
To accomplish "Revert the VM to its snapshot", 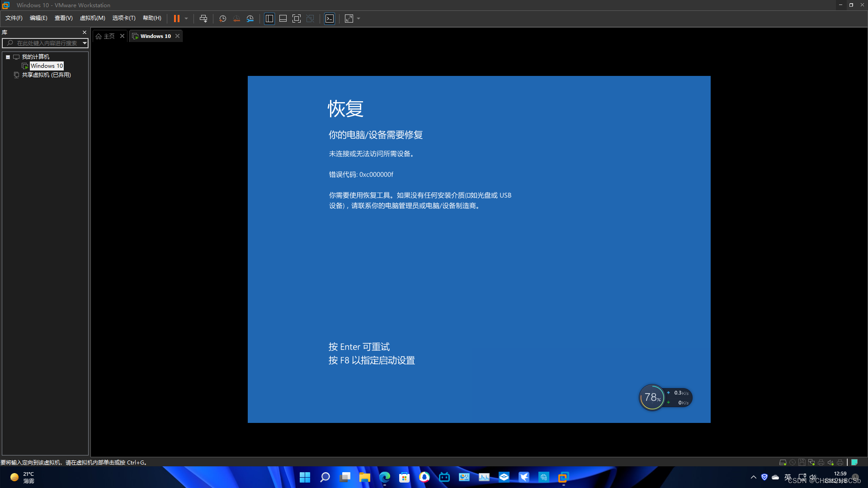I will pyautogui.click(x=236, y=19).
